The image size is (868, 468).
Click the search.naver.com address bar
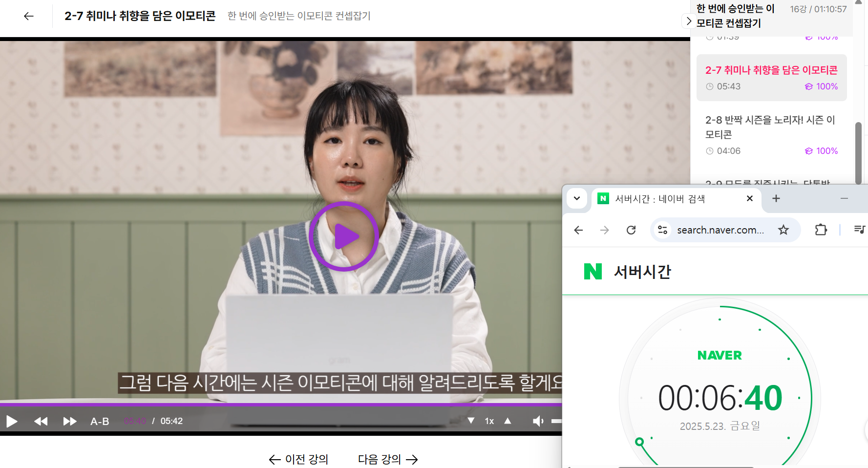tap(720, 230)
